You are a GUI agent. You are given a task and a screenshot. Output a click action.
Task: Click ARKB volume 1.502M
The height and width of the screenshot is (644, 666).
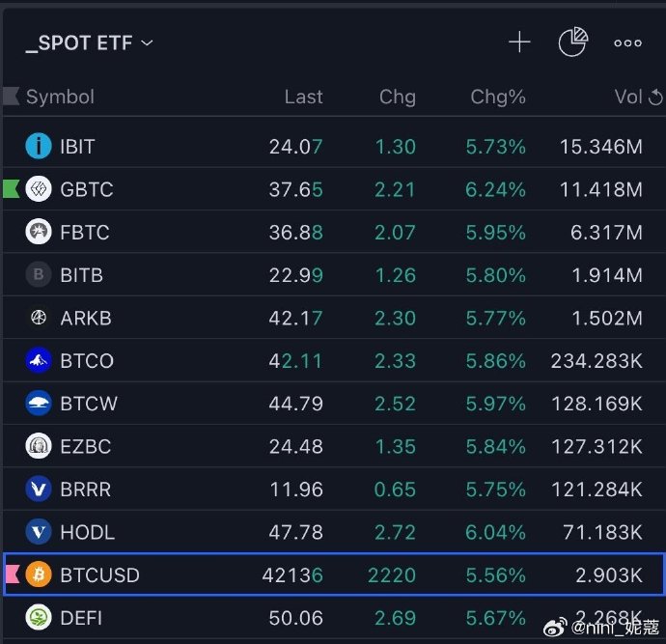607,319
